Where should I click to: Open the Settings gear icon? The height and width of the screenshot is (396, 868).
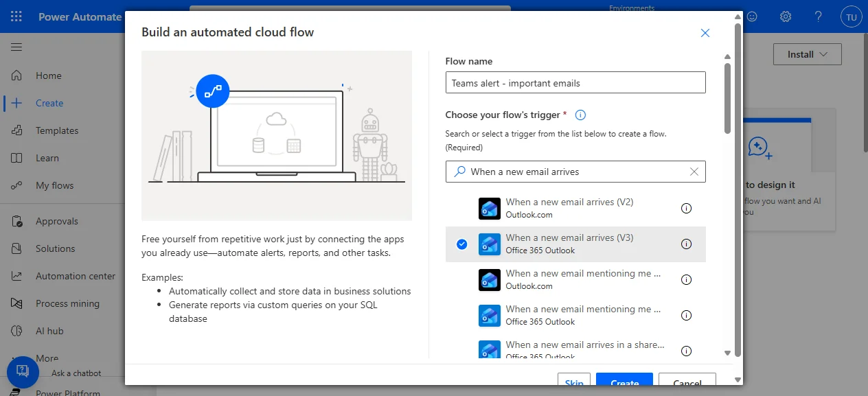786,16
